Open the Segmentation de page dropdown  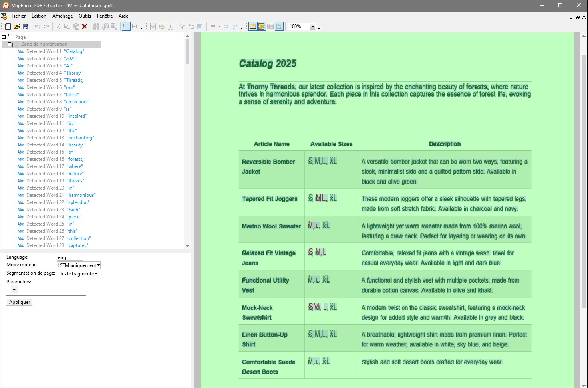[79, 274]
